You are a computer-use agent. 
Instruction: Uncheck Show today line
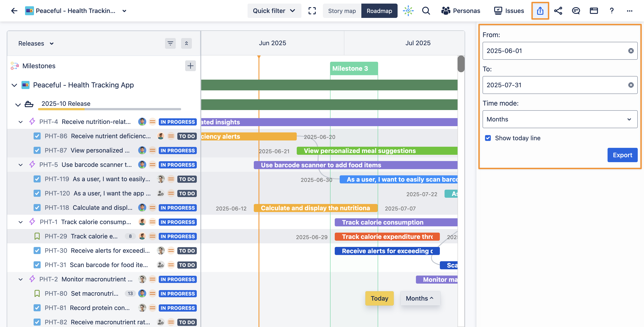[x=487, y=138]
